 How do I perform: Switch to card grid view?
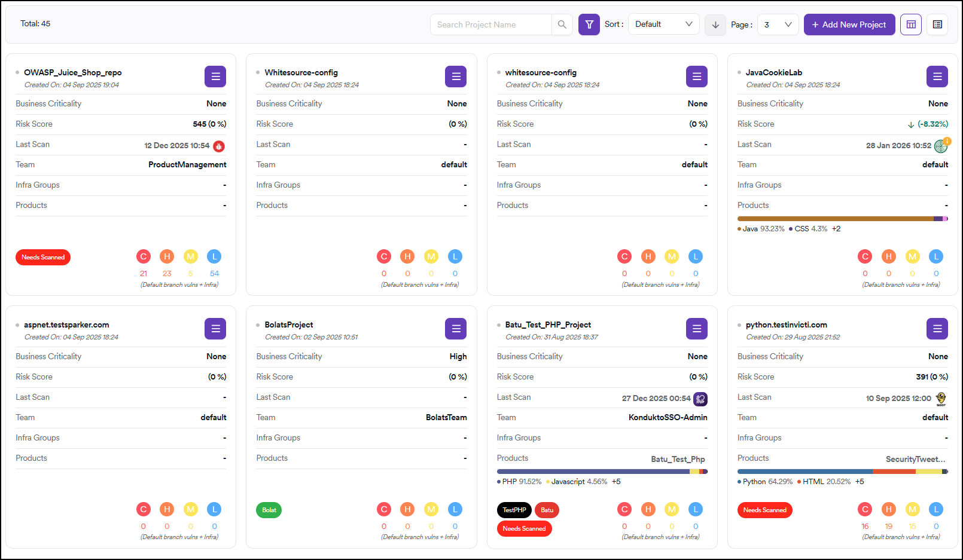(x=911, y=25)
